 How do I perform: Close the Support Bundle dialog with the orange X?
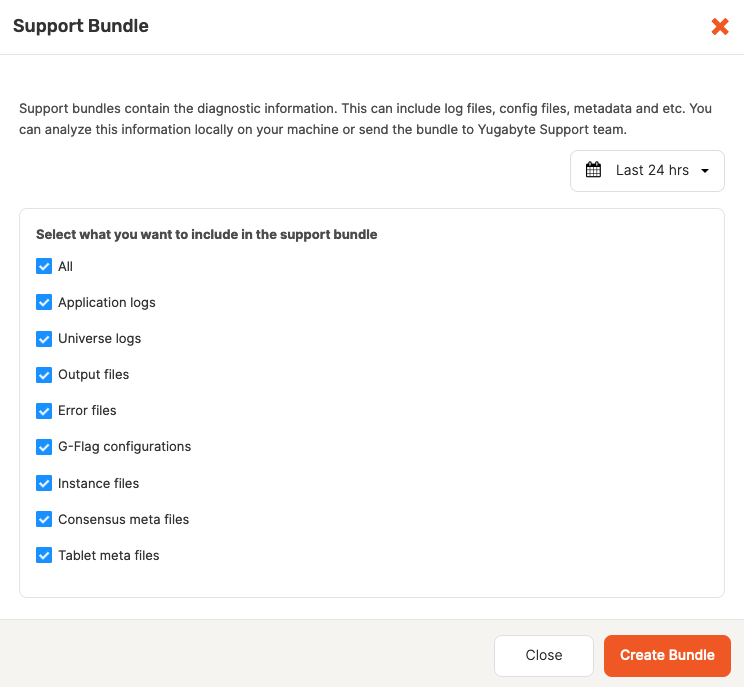click(720, 27)
